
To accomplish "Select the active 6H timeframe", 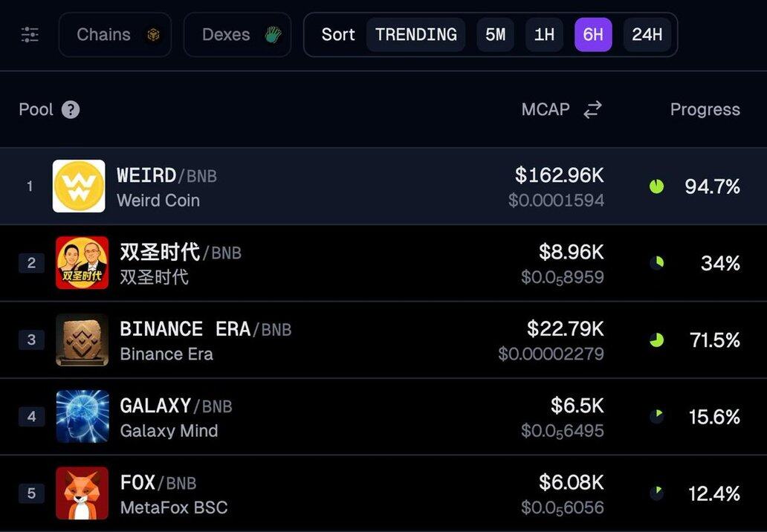I will [x=593, y=35].
